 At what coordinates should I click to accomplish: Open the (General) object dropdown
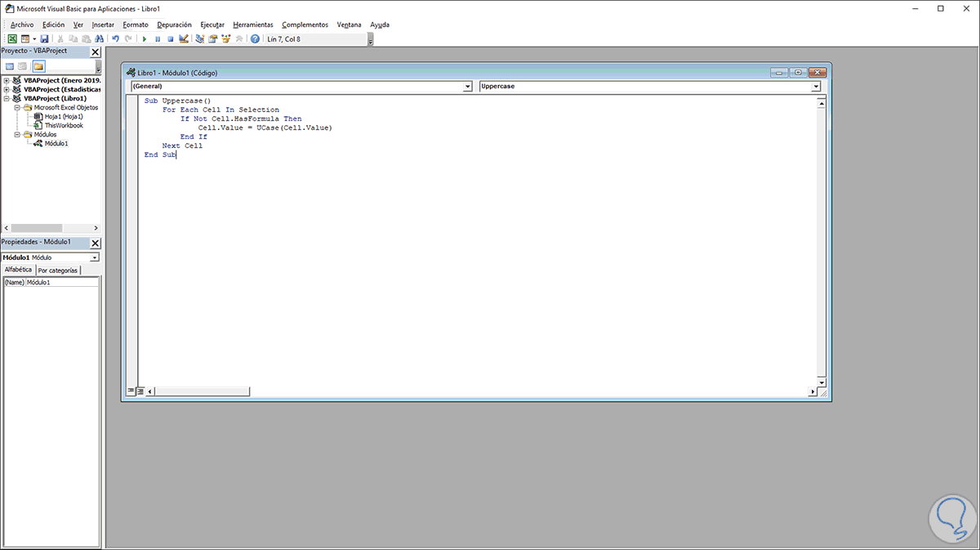468,86
